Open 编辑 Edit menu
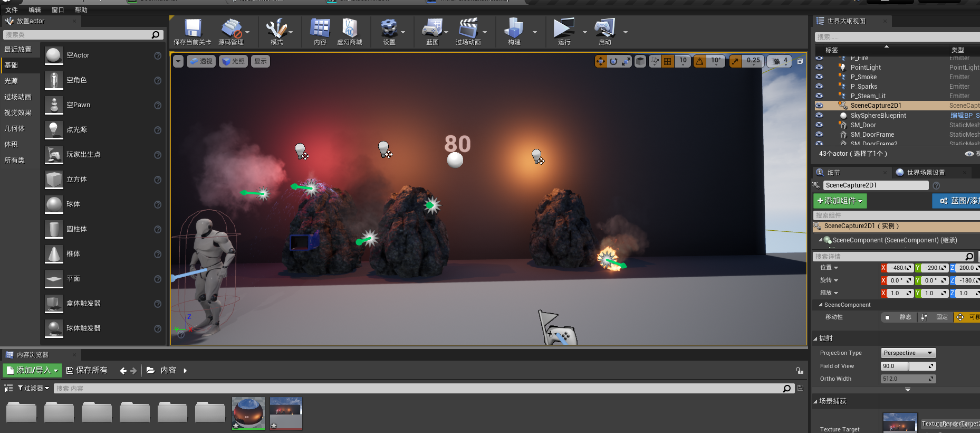Image resolution: width=980 pixels, height=433 pixels. coord(35,10)
